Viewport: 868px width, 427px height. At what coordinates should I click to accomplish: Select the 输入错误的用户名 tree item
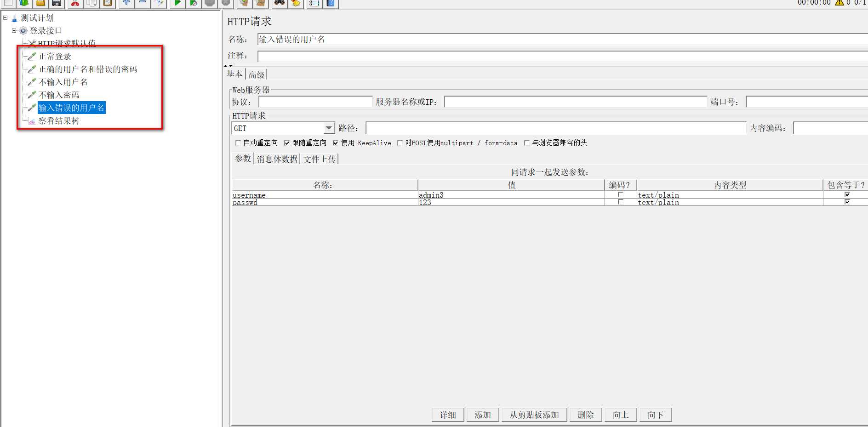click(x=71, y=108)
